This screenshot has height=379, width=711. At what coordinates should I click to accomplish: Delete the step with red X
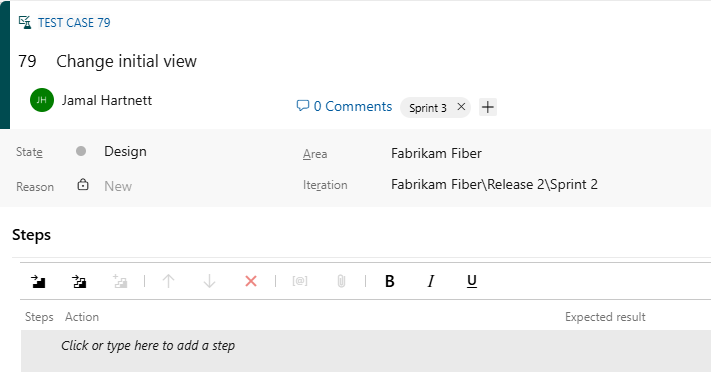tap(251, 282)
